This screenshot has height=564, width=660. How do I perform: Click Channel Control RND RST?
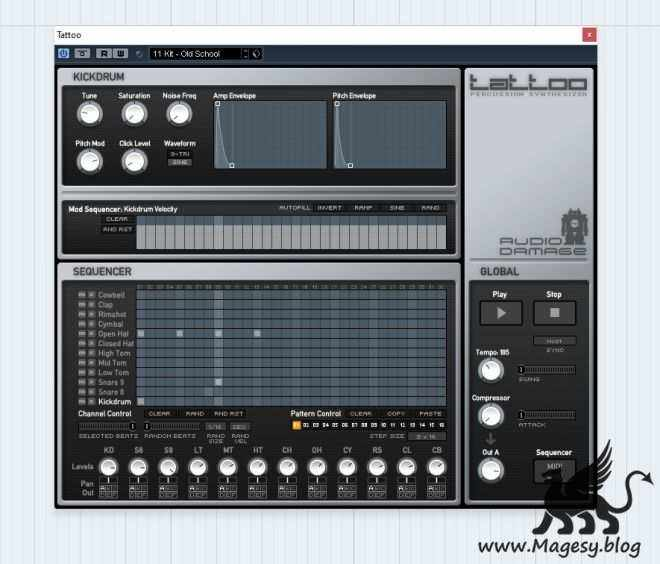tap(229, 414)
